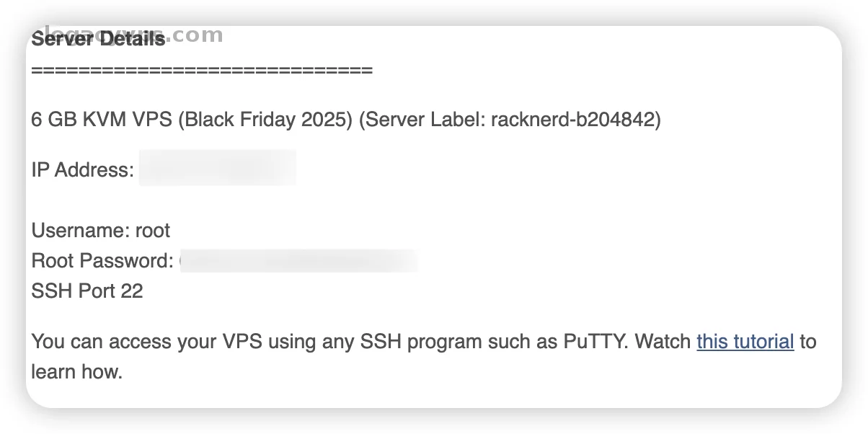Click the "Username:" label
Screen dimensions: 868x434
(x=80, y=231)
